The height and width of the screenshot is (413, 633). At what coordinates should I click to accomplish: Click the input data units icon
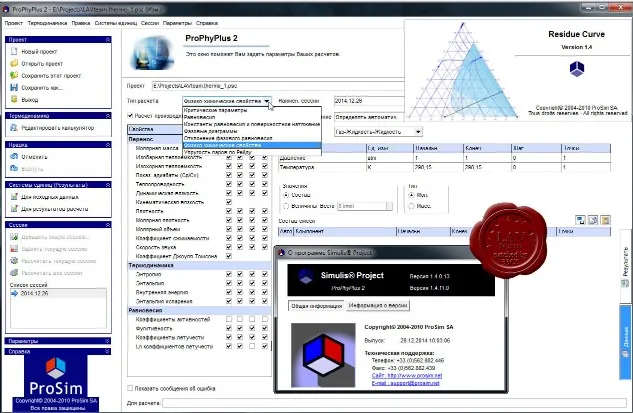pyautogui.click(x=14, y=197)
